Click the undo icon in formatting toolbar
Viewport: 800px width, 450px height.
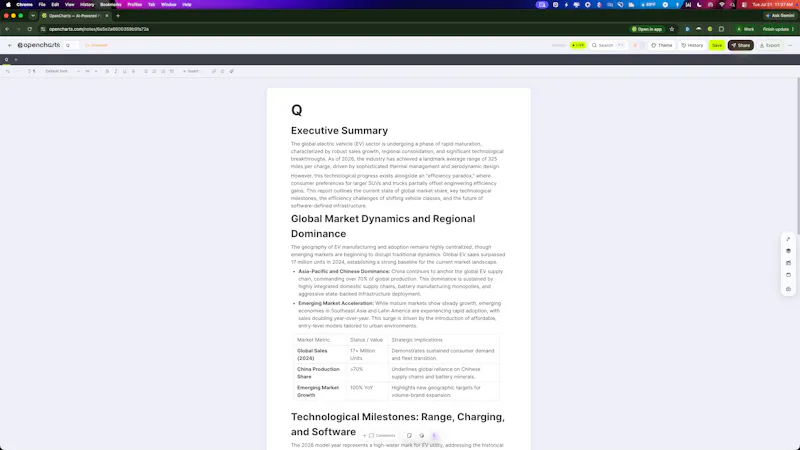click(8, 71)
